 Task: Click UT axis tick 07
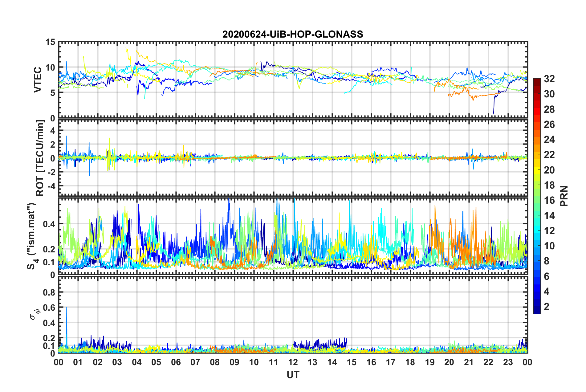[x=195, y=362]
